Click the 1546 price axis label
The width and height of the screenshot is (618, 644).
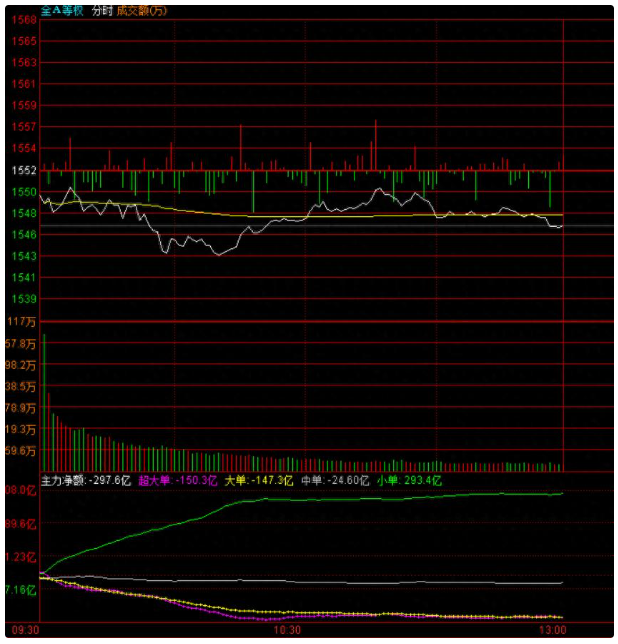[x=25, y=234]
